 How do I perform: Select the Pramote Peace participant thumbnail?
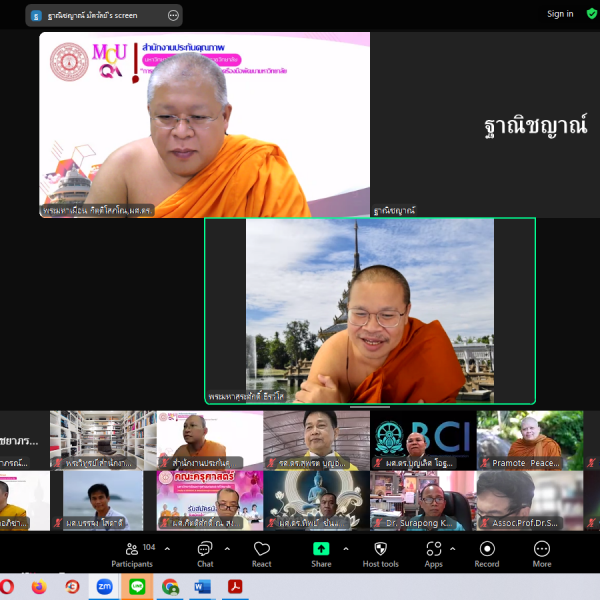(530, 440)
